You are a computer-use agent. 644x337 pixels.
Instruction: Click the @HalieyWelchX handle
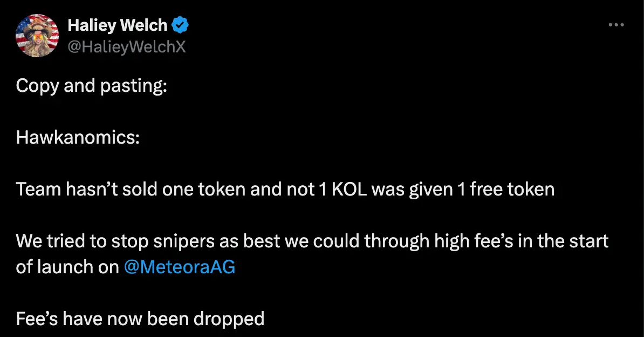pos(127,46)
